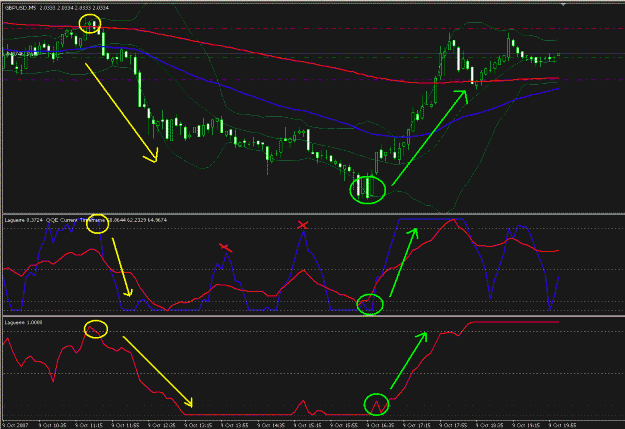Click the GBPUSD,M5 chart title label
The height and width of the screenshot is (429, 625).
pyautogui.click(x=57, y=8)
